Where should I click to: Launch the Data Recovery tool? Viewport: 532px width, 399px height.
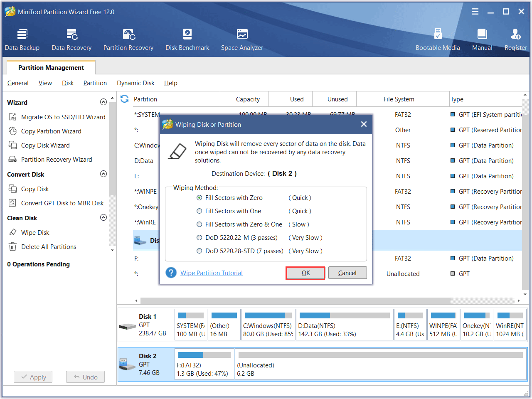click(71, 40)
